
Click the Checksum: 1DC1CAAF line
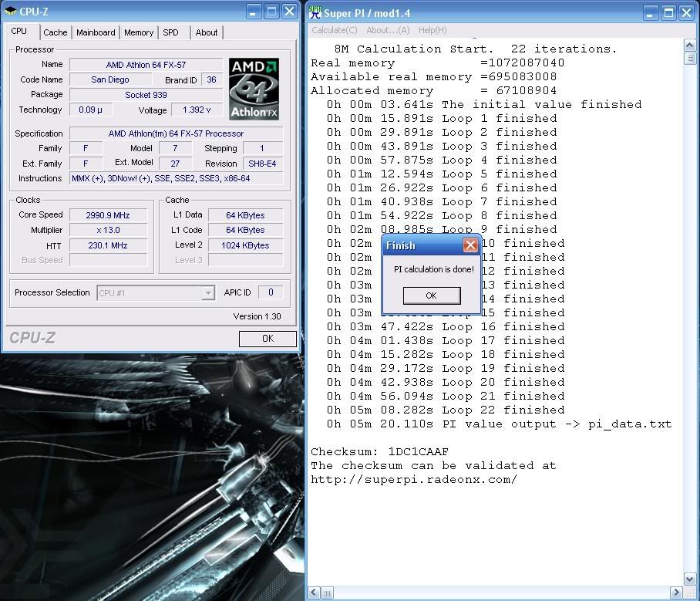click(x=379, y=452)
